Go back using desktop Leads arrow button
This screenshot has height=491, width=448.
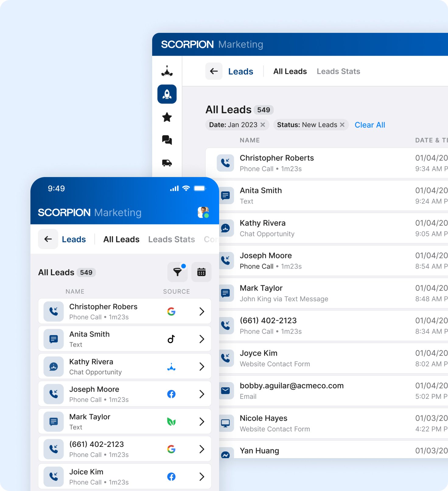(x=214, y=71)
